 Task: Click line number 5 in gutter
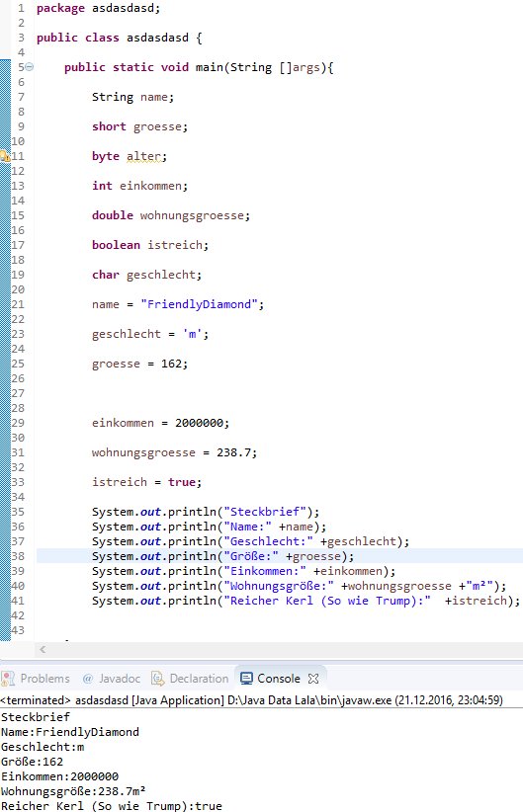pyautogui.click(x=21, y=67)
